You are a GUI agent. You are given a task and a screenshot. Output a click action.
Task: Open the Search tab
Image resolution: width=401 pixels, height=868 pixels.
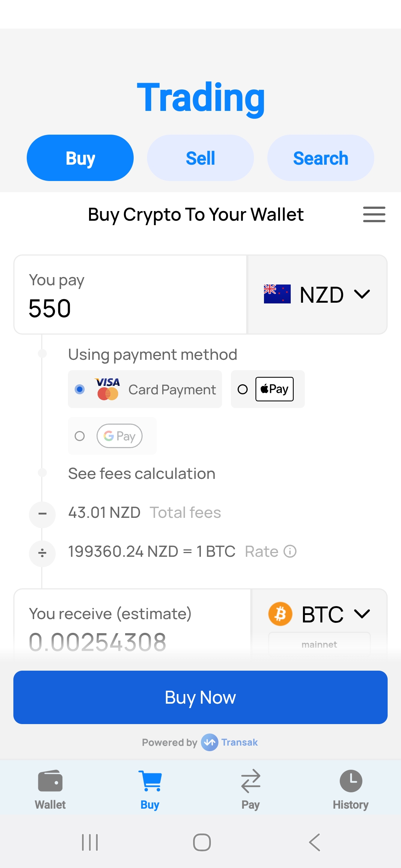320,157
